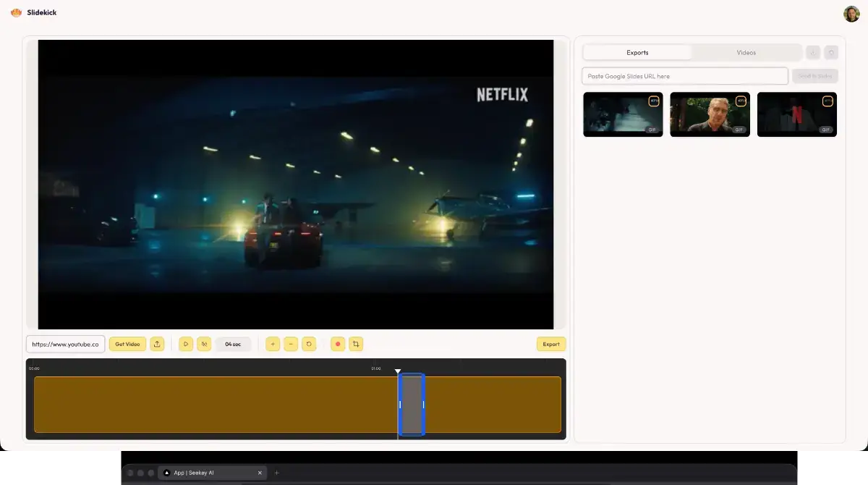Screen dimensions: 868x485
Task: Click the Slidekick app title text
Action: 42,12
